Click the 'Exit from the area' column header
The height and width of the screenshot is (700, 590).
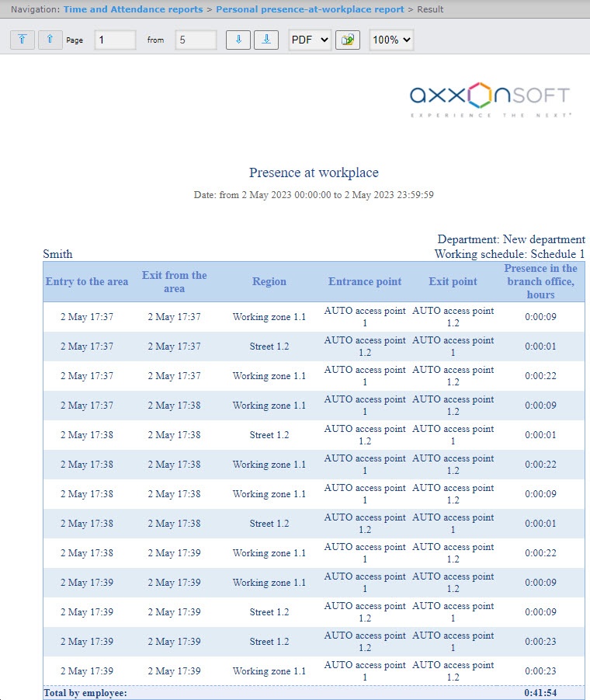[x=175, y=282]
